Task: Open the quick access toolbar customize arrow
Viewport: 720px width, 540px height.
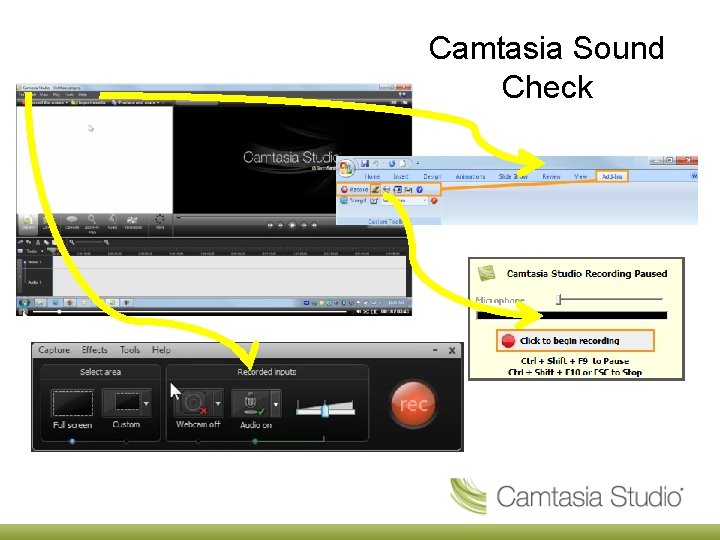Action: [417, 163]
